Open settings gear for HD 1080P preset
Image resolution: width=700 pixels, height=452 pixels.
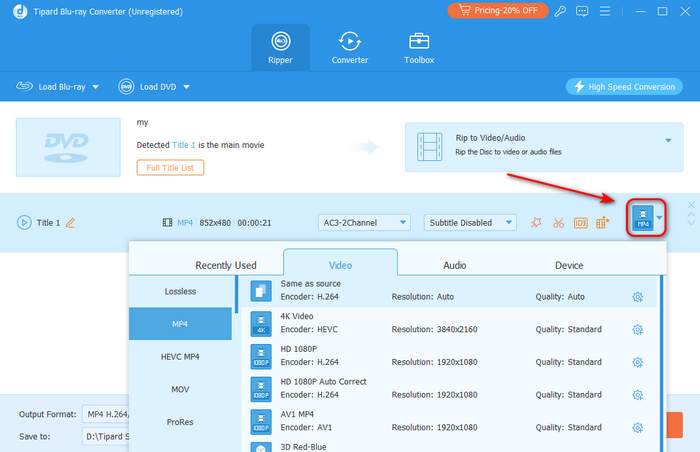(x=638, y=362)
